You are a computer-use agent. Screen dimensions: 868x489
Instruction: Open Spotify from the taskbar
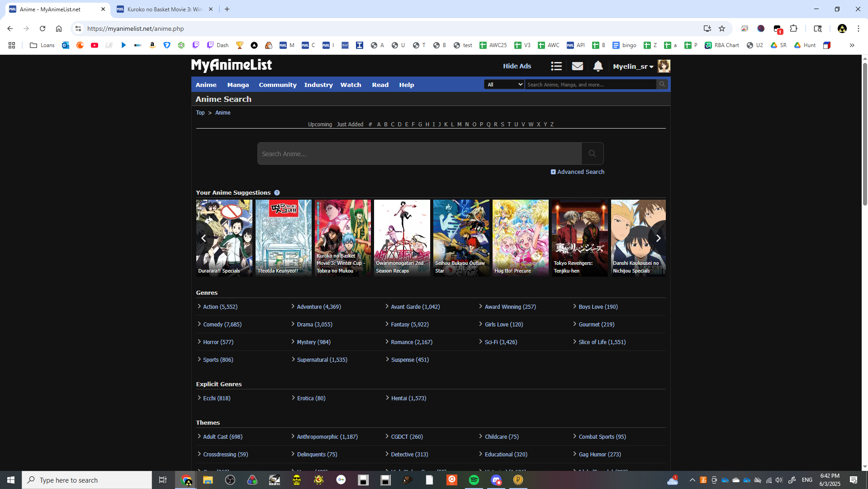[474, 480]
